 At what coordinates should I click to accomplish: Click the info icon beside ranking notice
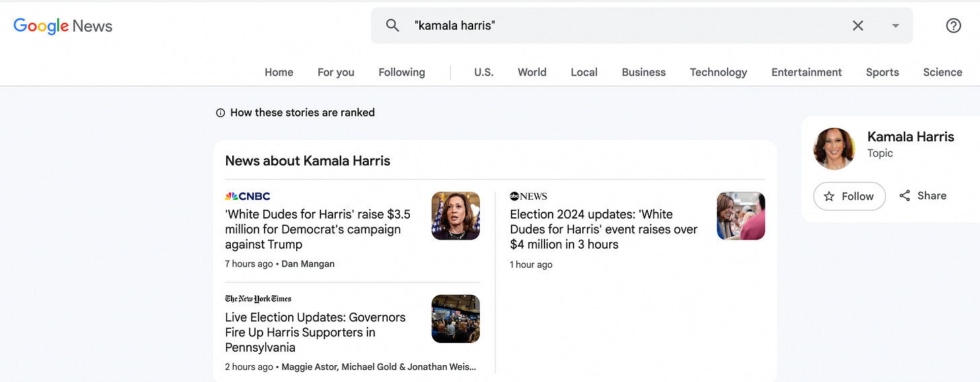(220, 113)
